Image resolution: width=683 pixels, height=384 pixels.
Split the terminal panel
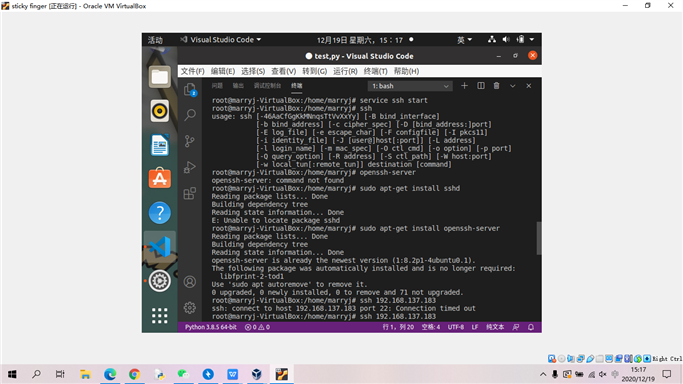coord(481,86)
